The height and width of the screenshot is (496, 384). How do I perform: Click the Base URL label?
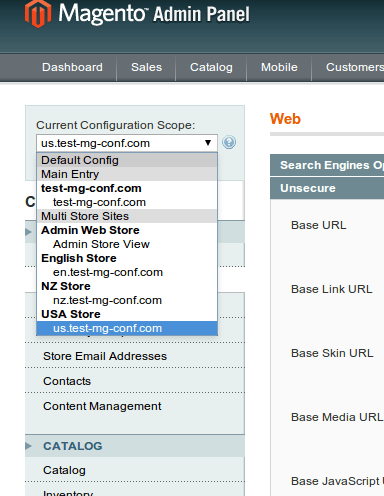[x=319, y=225]
